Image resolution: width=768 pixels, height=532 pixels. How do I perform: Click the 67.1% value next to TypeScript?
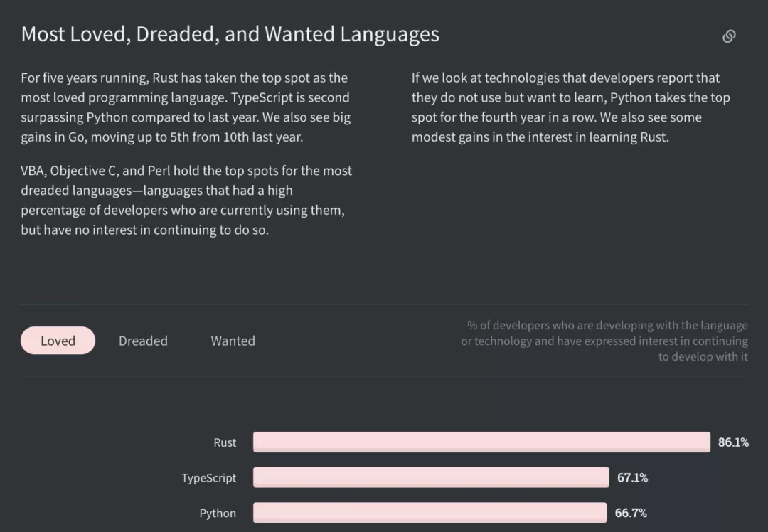[x=632, y=478]
